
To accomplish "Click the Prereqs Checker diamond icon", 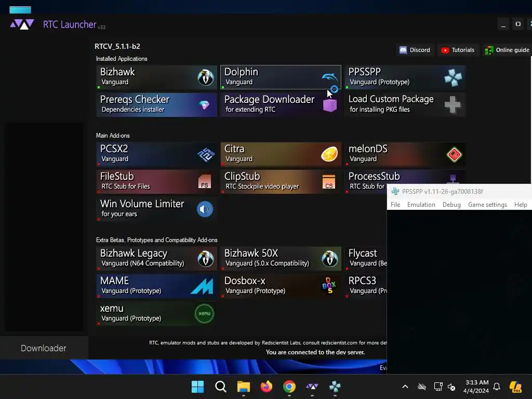I will tap(204, 105).
